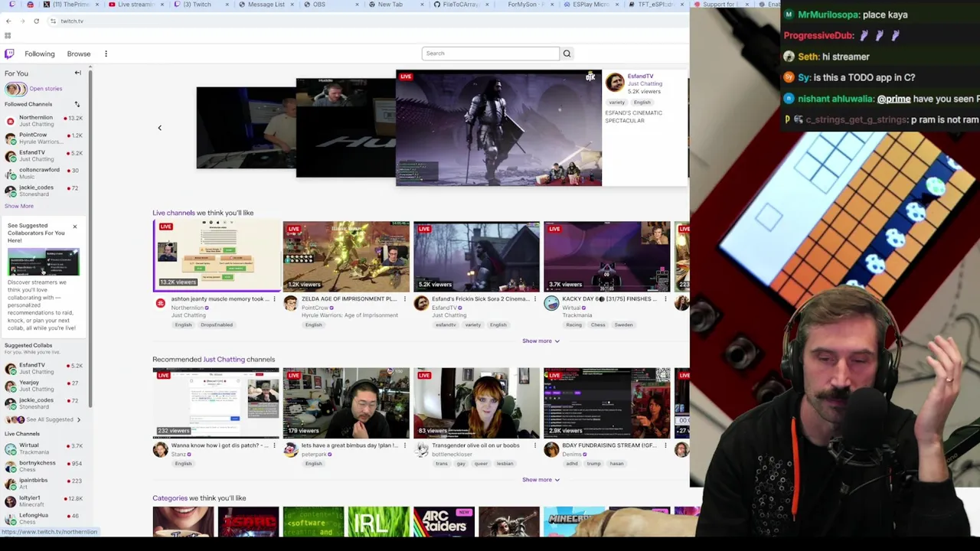Open Wirtual in Live Channels

tap(44, 448)
